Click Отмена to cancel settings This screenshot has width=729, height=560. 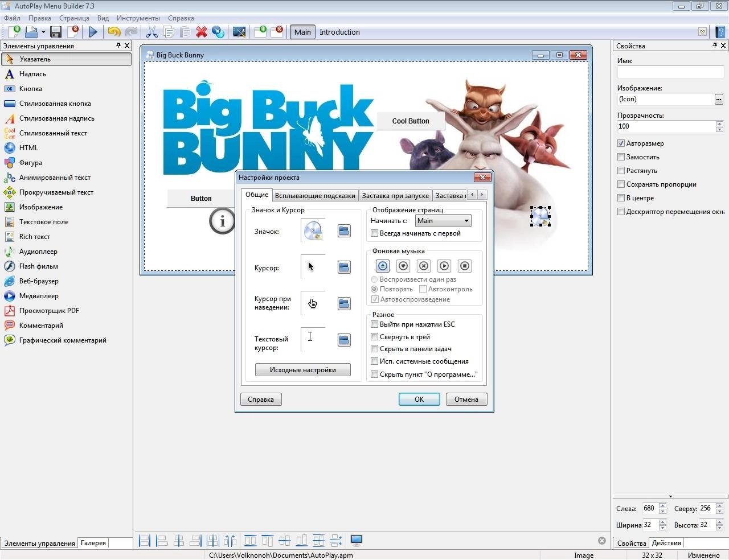[x=466, y=400]
